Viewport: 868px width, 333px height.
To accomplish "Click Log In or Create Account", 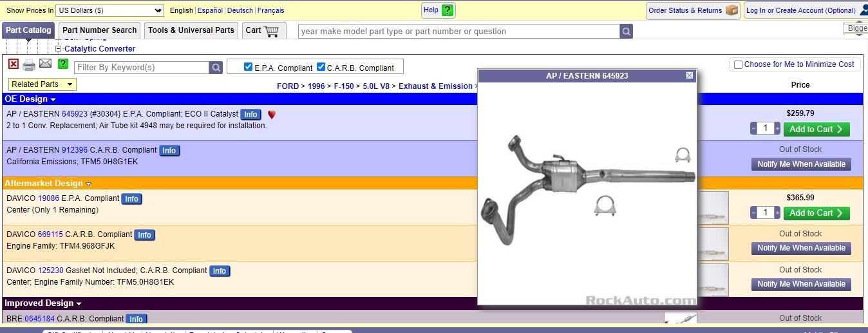I will pyautogui.click(x=801, y=10).
